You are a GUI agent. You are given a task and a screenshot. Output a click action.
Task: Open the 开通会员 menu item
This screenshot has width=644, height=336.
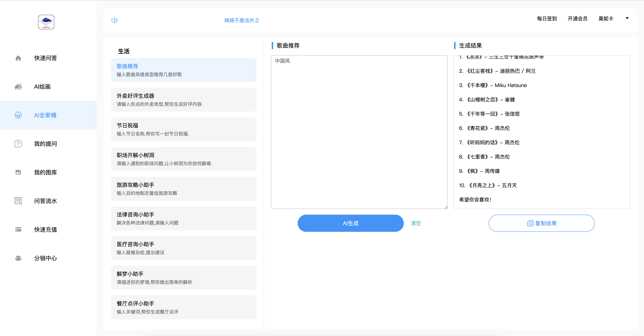click(577, 18)
